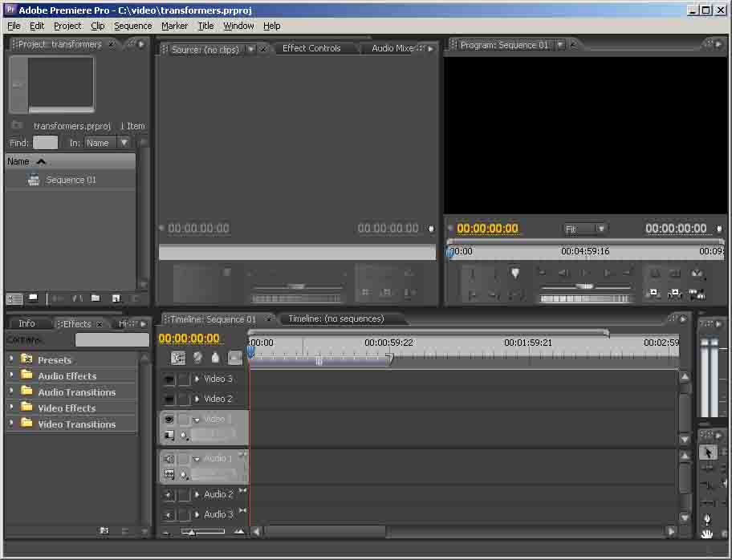Expand the Video 2 track
Image resolution: width=732 pixels, height=560 pixels.
click(197, 399)
